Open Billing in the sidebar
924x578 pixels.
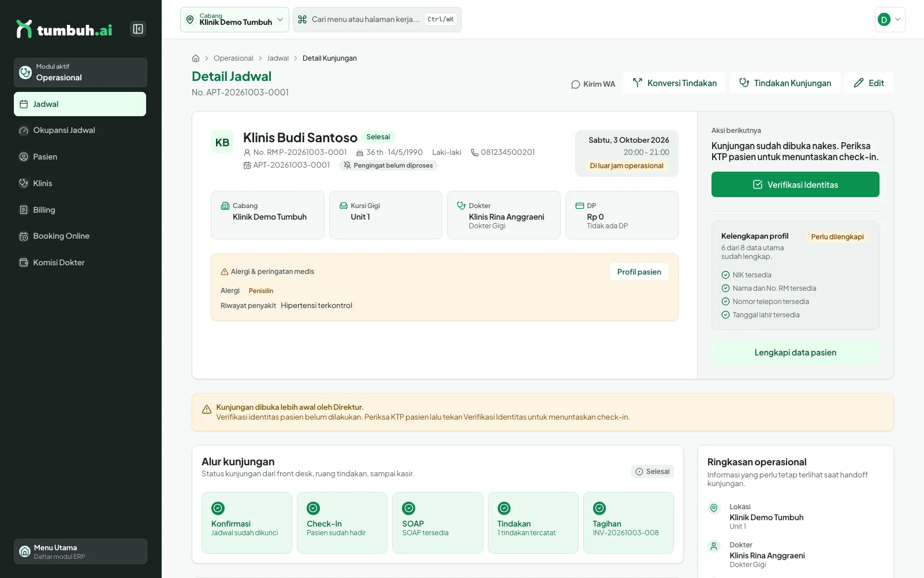click(x=80, y=210)
